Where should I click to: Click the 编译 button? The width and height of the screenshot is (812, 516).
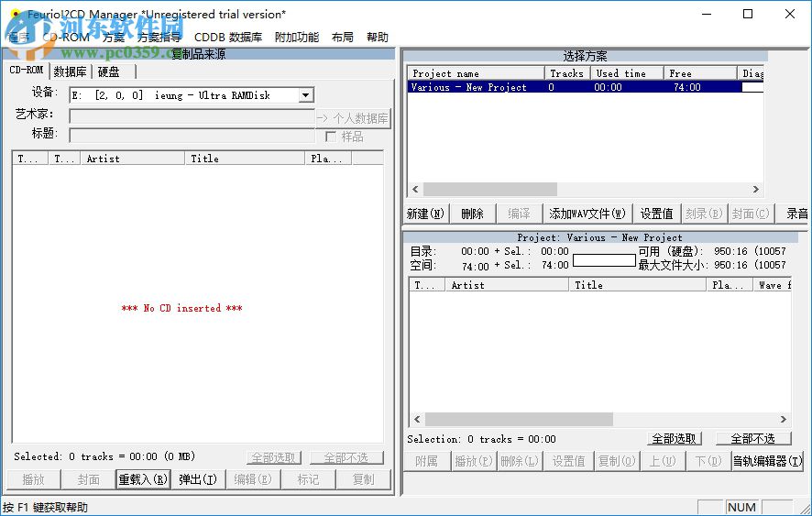click(x=519, y=214)
